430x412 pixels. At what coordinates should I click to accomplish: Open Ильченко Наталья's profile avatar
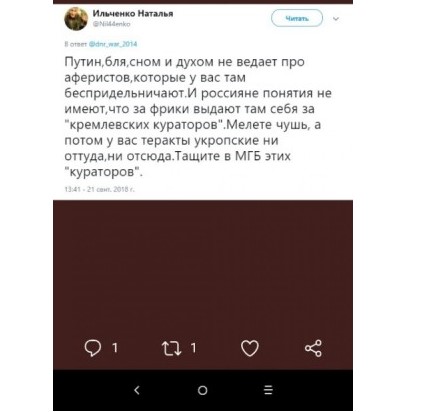click(76, 19)
